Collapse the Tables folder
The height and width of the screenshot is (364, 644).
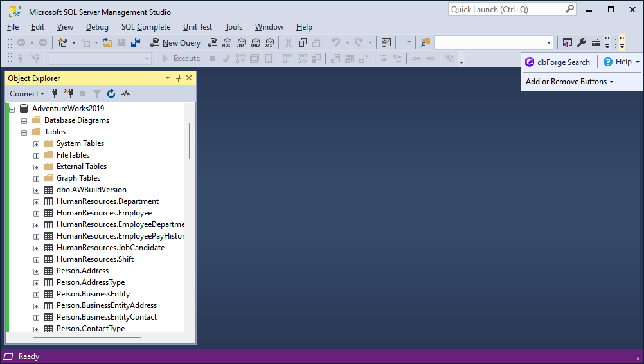click(x=24, y=132)
